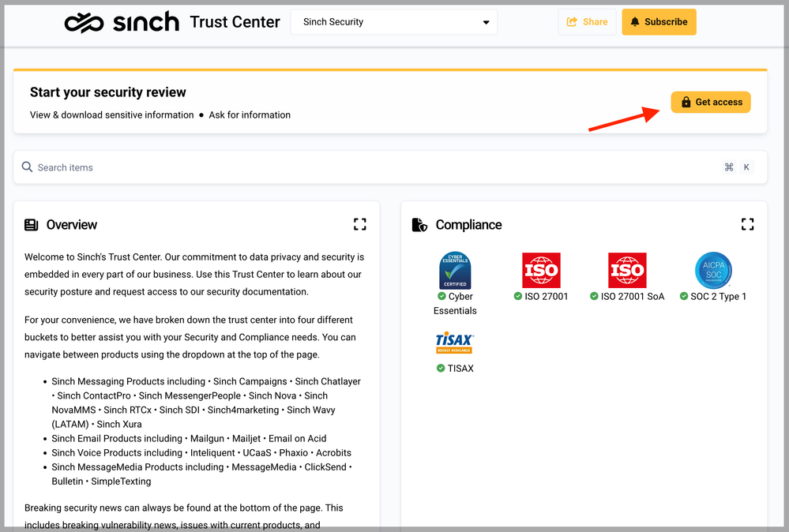Click the Sinch Voice Products bullet
The width and height of the screenshot is (789, 532).
(x=201, y=453)
